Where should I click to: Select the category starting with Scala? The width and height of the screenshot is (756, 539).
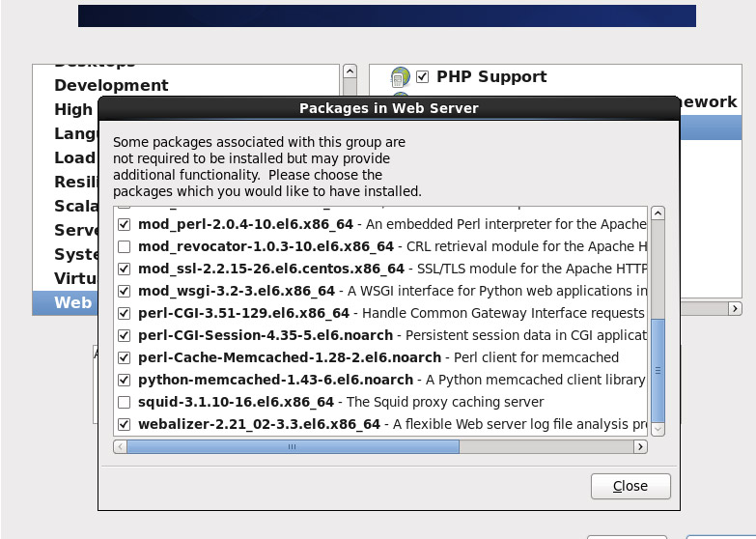[x=75, y=206]
